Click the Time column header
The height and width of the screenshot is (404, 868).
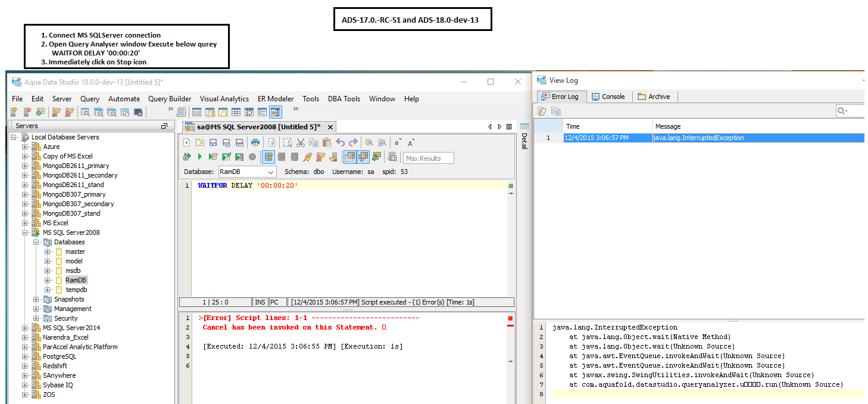[x=608, y=126]
